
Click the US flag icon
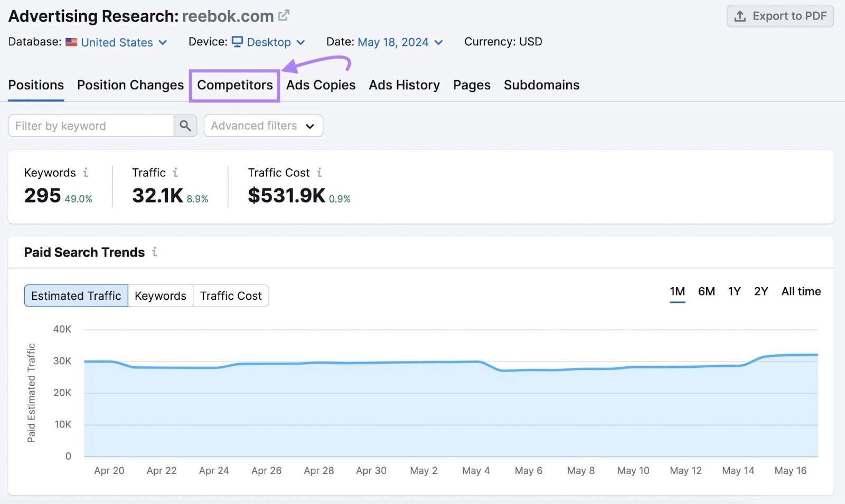71,42
